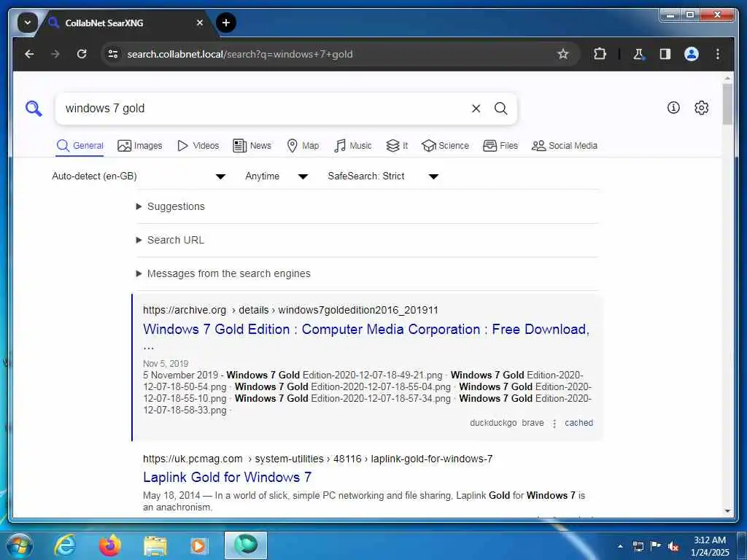The width and height of the screenshot is (747, 560).
Task: Click the SearXNG magnifier logo
Action: (34, 109)
